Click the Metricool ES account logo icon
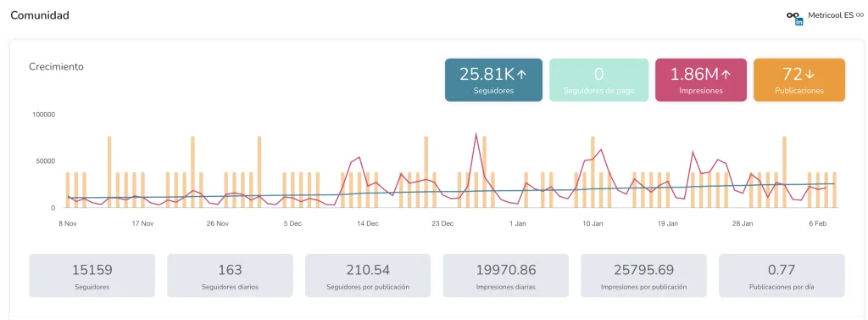The height and width of the screenshot is (320, 868). (793, 15)
